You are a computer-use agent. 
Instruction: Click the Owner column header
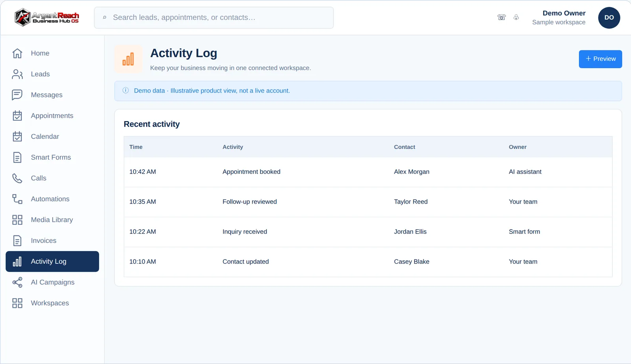click(x=517, y=147)
